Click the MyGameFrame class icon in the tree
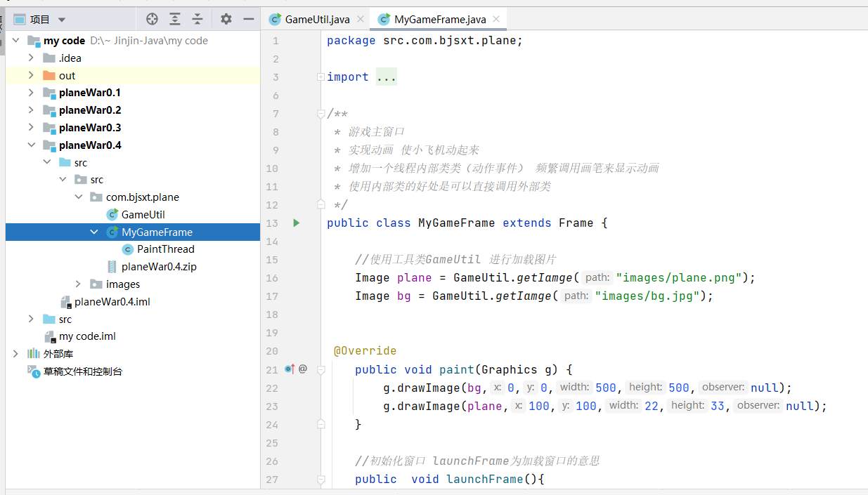The image size is (868, 495). [x=112, y=232]
